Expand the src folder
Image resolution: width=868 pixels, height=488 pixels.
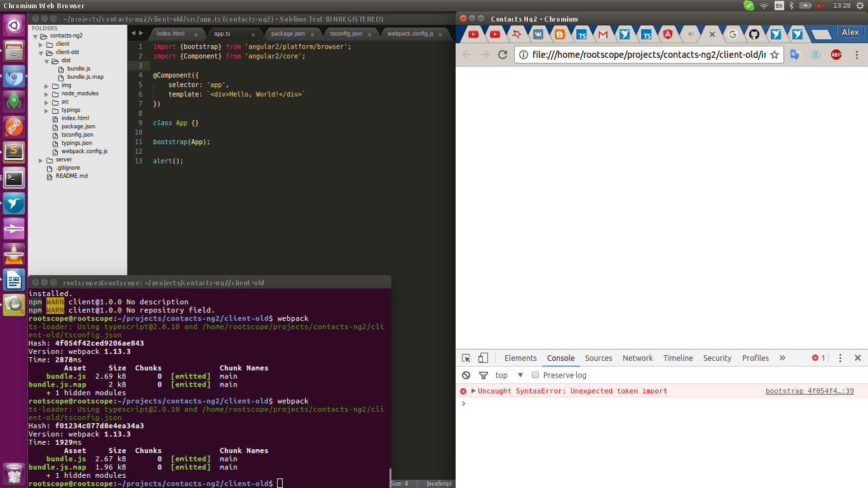(x=47, y=102)
